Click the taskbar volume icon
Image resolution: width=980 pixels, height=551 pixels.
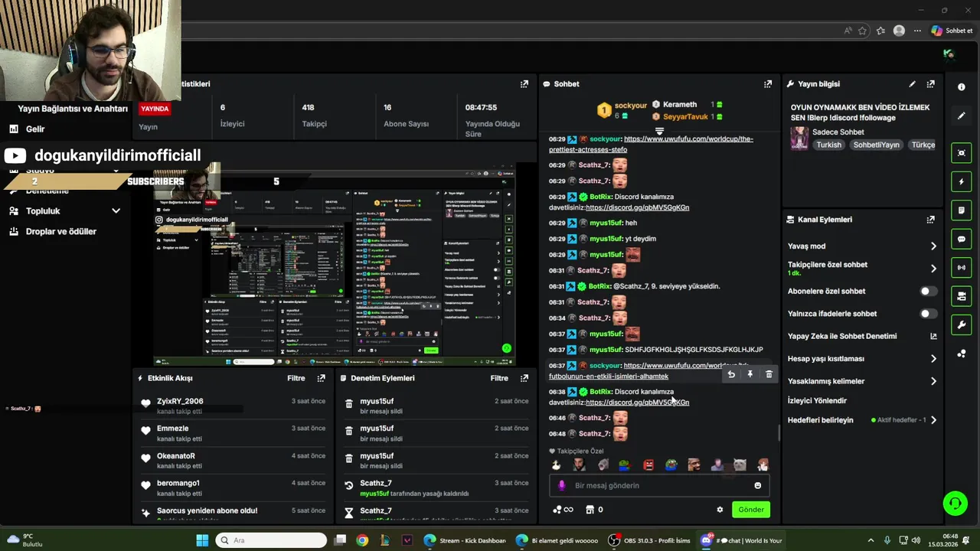pyautogui.click(x=916, y=540)
